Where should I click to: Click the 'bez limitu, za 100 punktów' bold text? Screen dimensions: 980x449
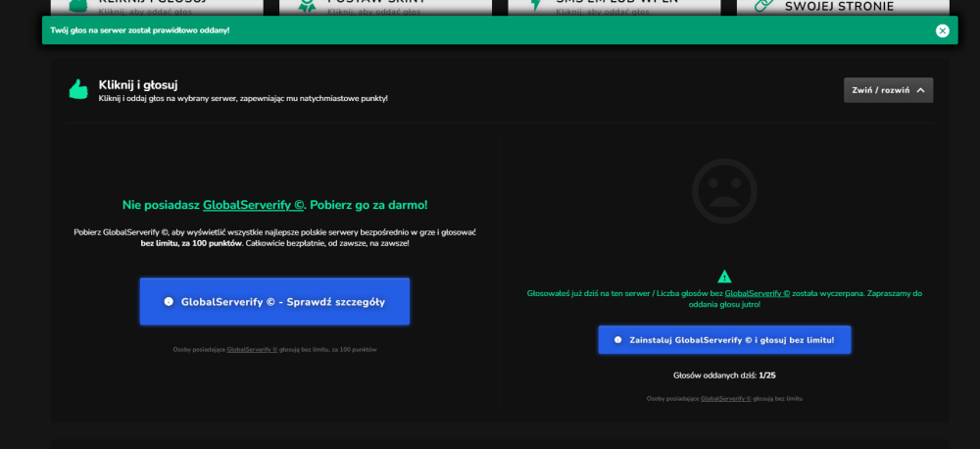click(x=191, y=242)
